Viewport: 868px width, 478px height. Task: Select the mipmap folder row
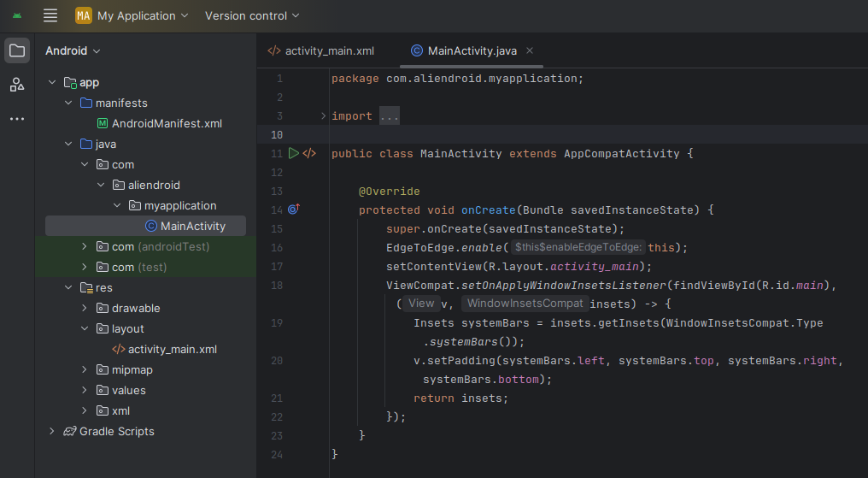[x=145, y=369]
